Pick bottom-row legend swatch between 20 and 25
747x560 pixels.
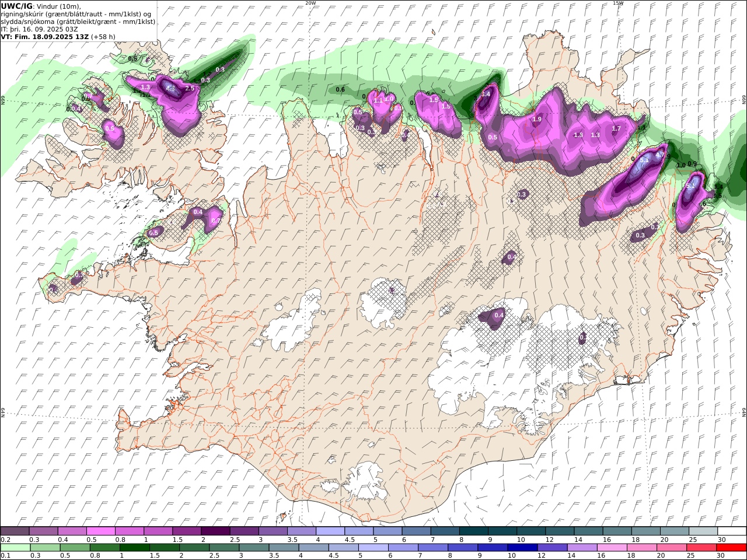[671, 548]
